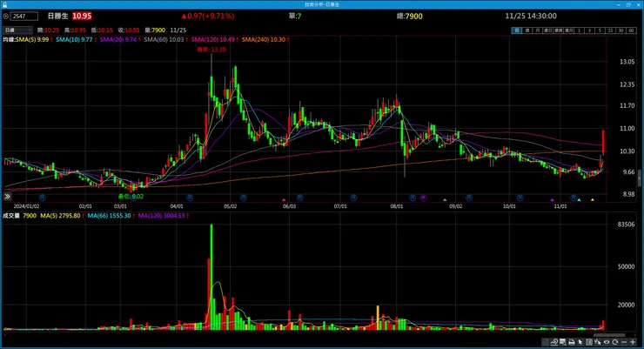Viewport: 644px width, 349px height.
Task: Click the left scroll arrow at window bottom-left
Action: click(4, 335)
